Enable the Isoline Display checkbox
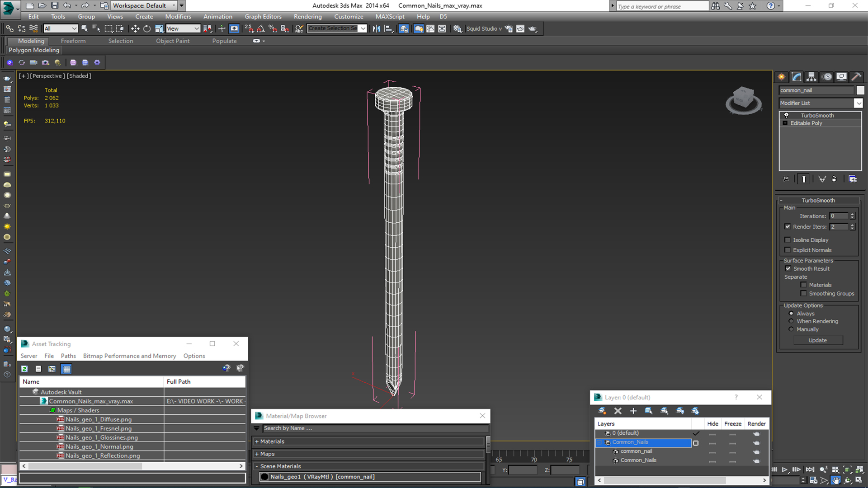The width and height of the screenshot is (868, 488). coord(788,240)
